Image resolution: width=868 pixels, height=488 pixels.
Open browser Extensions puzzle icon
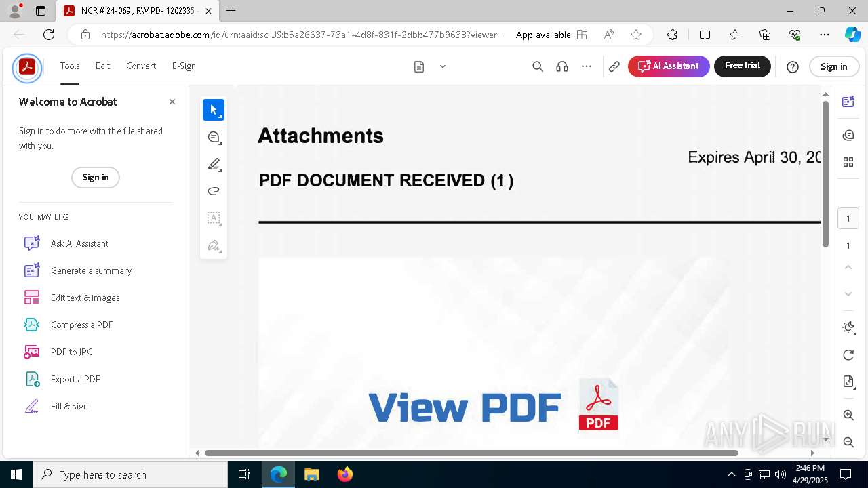(672, 35)
